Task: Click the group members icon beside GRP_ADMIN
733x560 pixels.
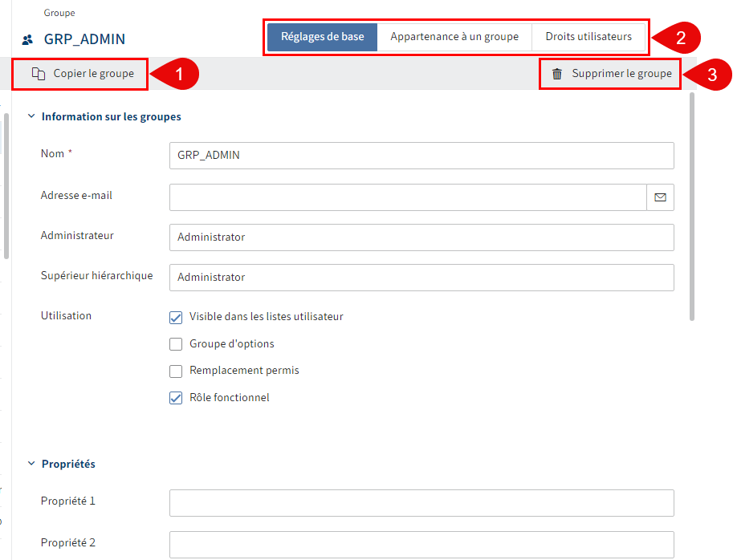Action: point(26,38)
